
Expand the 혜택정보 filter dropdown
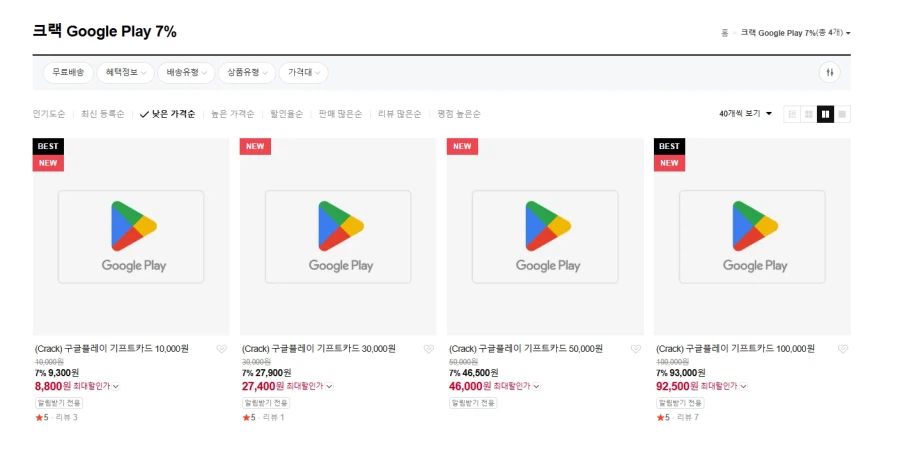[126, 72]
